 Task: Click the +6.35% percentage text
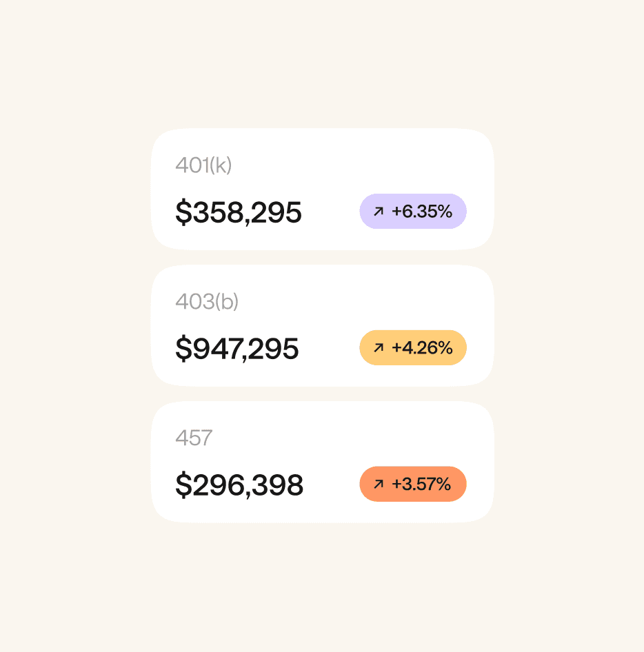pos(422,211)
